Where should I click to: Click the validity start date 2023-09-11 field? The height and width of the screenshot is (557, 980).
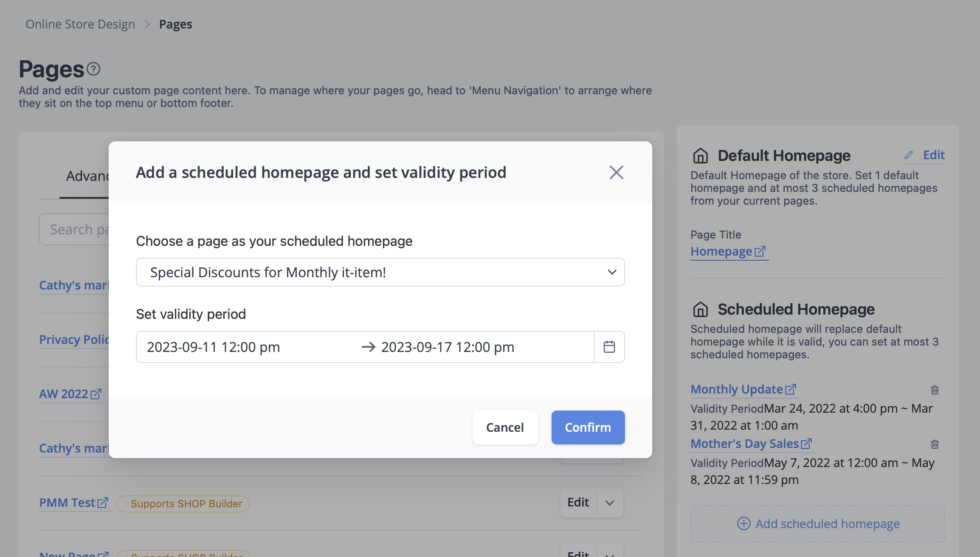click(x=213, y=347)
